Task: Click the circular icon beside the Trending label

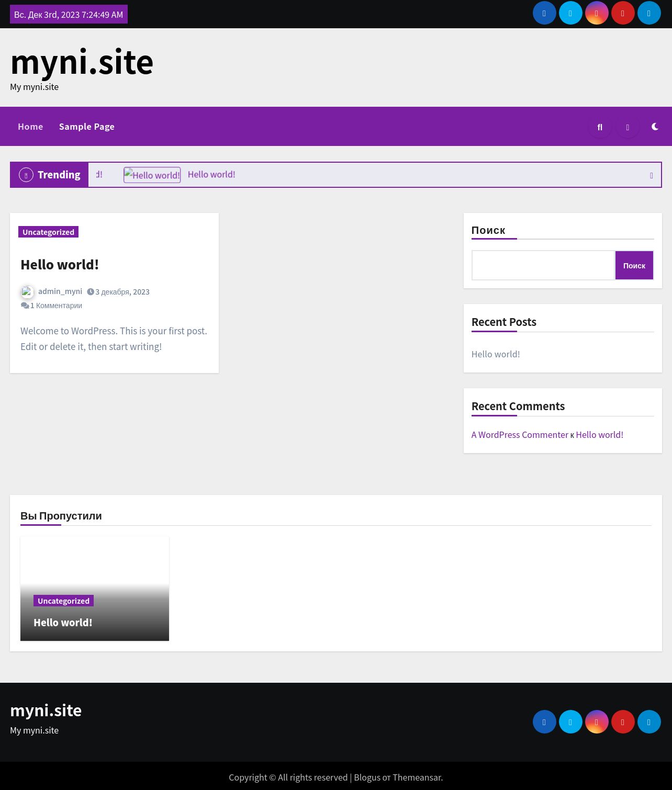Action: (x=26, y=175)
